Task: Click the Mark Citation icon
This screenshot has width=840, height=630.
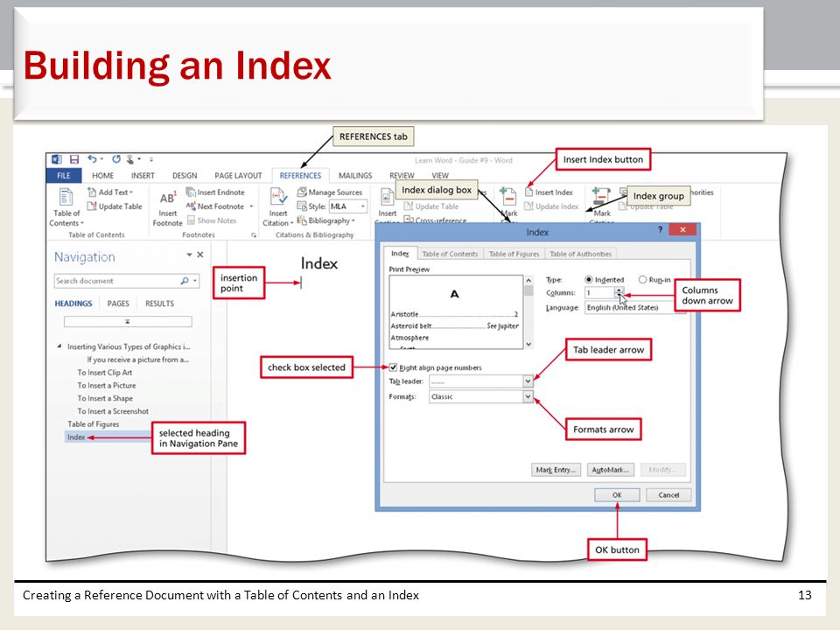Action: pyautogui.click(x=601, y=197)
